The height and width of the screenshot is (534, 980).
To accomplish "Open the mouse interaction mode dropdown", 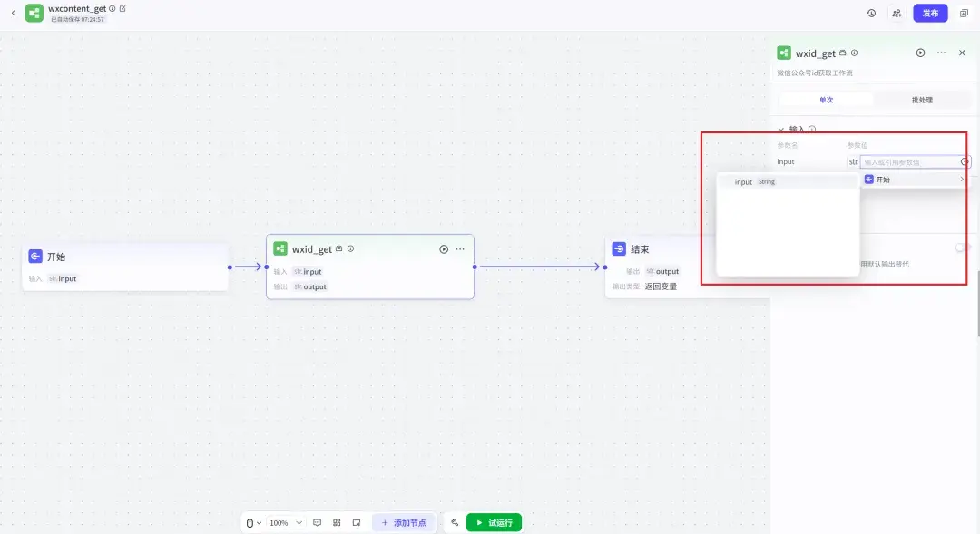I will pyautogui.click(x=253, y=523).
